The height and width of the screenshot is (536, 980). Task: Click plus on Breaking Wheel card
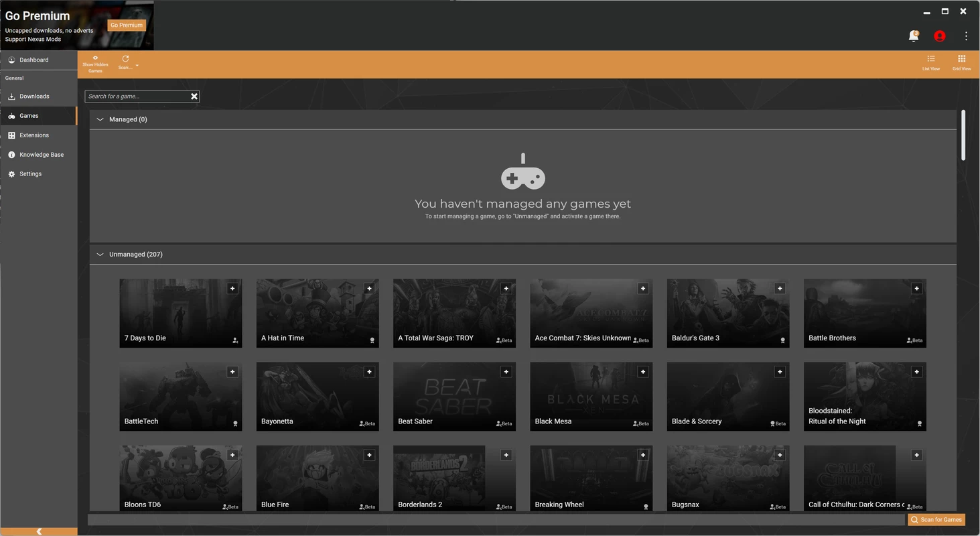tap(643, 455)
